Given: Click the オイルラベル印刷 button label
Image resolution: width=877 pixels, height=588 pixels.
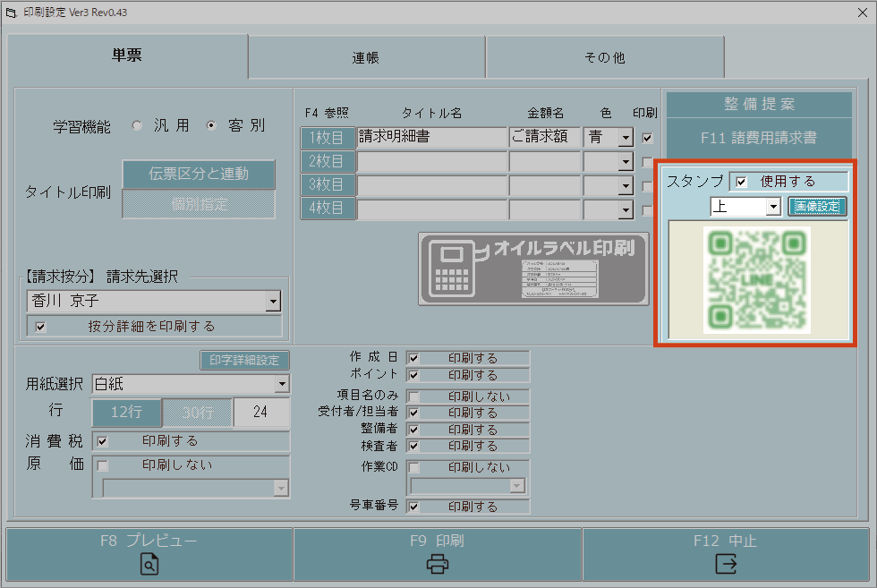Looking at the screenshot, I should [x=565, y=248].
